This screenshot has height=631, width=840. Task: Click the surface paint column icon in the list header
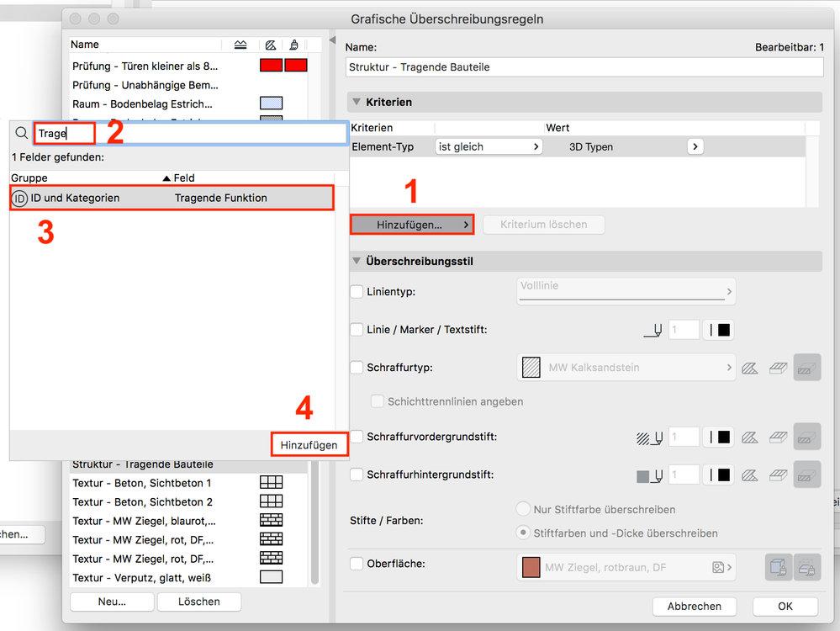coord(293,45)
